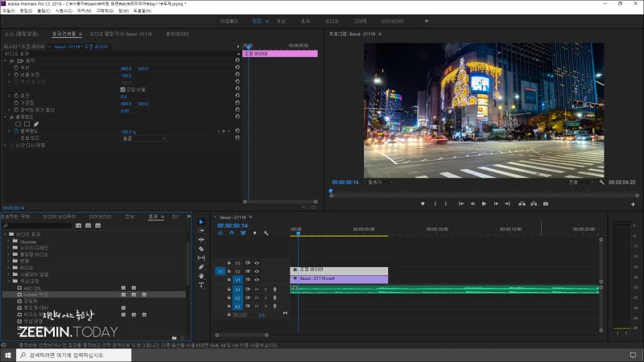Select the Type tool
Viewport: 644px width, 362px height.
coord(201,285)
